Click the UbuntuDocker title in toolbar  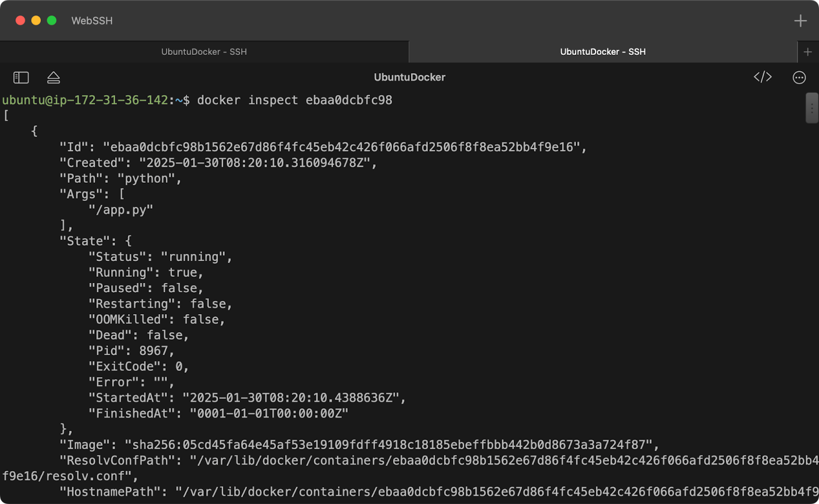(409, 77)
